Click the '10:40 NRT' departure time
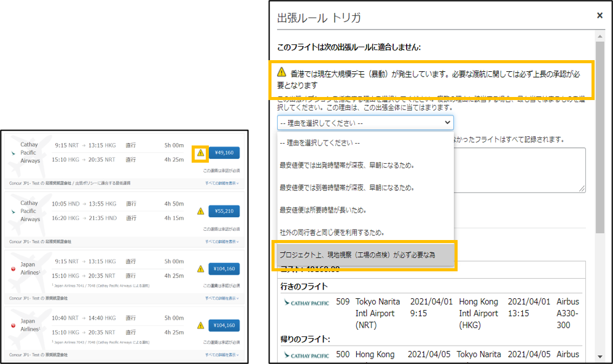The image size is (613, 364). coord(65,319)
